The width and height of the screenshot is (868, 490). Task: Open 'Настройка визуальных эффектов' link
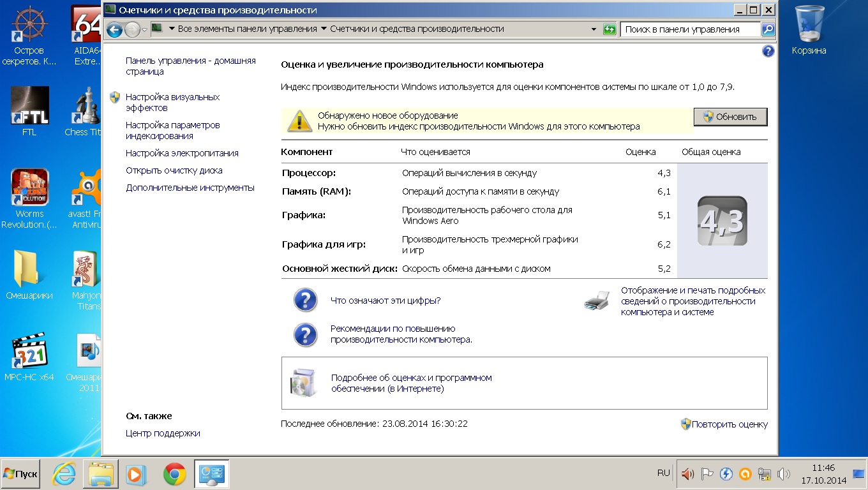point(172,103)
